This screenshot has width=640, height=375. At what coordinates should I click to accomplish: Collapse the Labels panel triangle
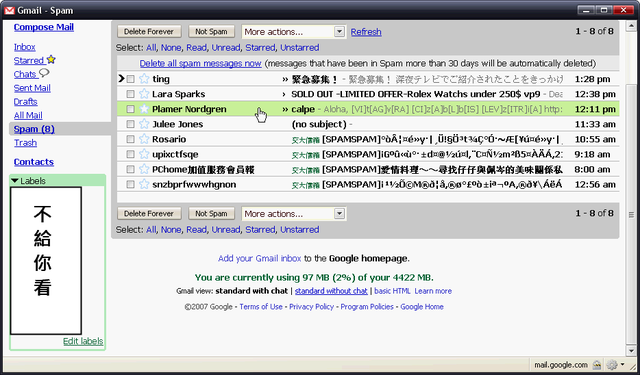coord(15,181)
